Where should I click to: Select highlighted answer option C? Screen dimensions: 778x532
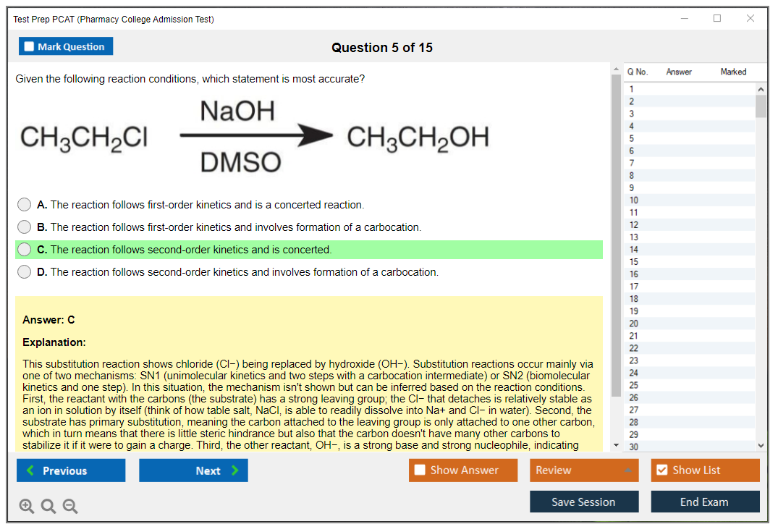tap(25, 250)
